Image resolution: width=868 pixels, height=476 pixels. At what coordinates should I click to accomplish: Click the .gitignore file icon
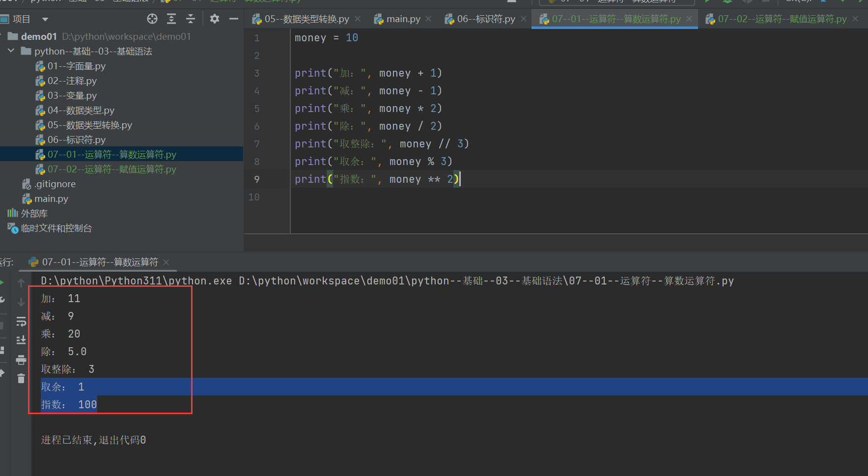[x=27, y=184]
